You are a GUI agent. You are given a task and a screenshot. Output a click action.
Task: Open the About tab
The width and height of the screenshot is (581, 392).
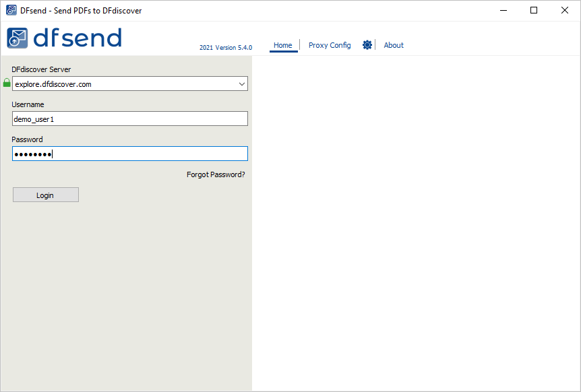394,45
